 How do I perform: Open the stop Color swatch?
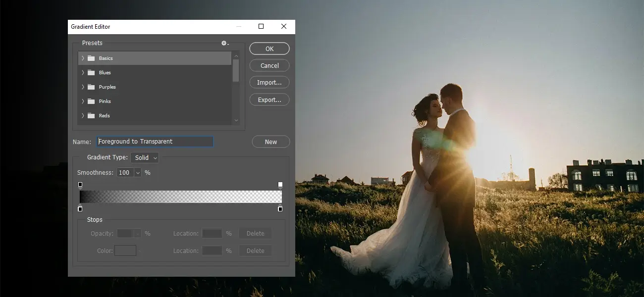coord(125,250)
